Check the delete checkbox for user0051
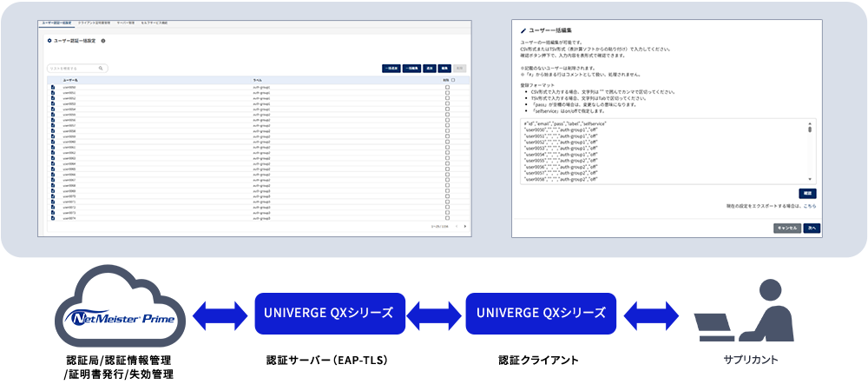 (x=447, y=92)
